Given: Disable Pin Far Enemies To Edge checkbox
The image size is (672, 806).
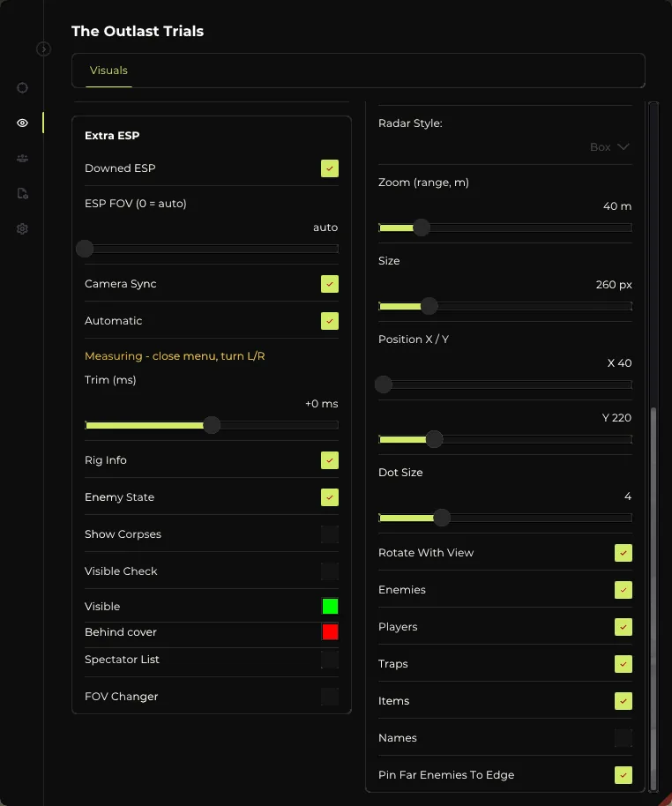Looking at the screenshot, I should 623,775.
